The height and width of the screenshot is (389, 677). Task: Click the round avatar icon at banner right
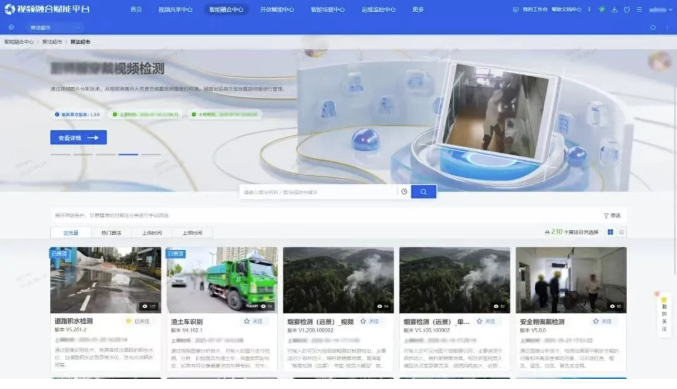[x=659, y=61]
